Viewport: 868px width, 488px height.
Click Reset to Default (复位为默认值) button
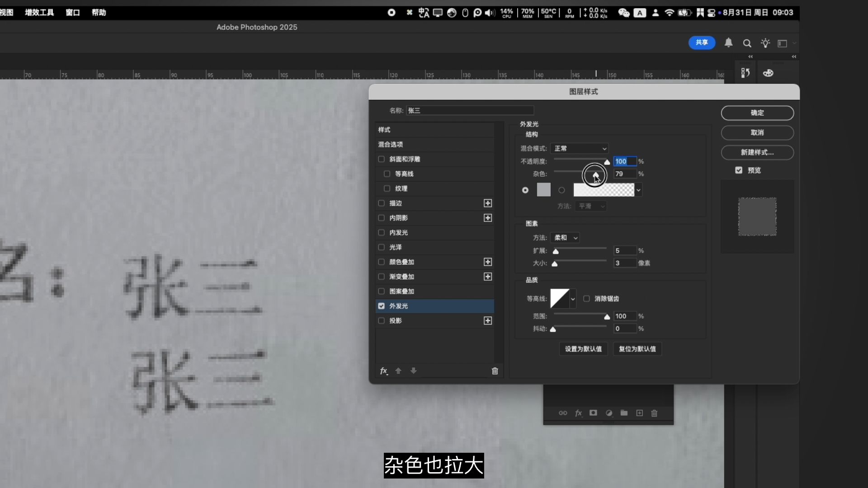coord(637,349)
